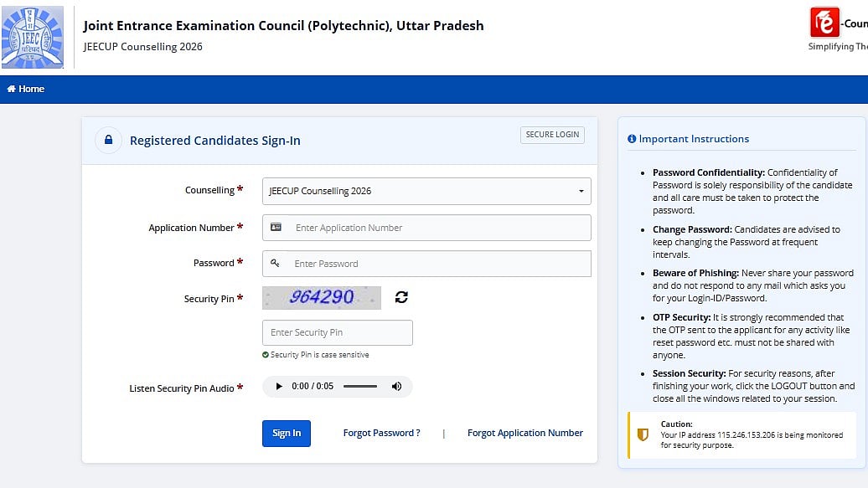Click the ID card icon in Application Number field
The width and height of the screenshot is (868, 488).
click(276, 228)
